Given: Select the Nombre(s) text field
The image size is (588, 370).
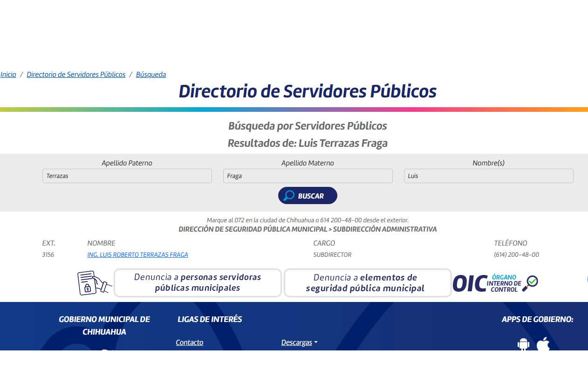Looking at the screenshot, I should [x=488, y=176].
